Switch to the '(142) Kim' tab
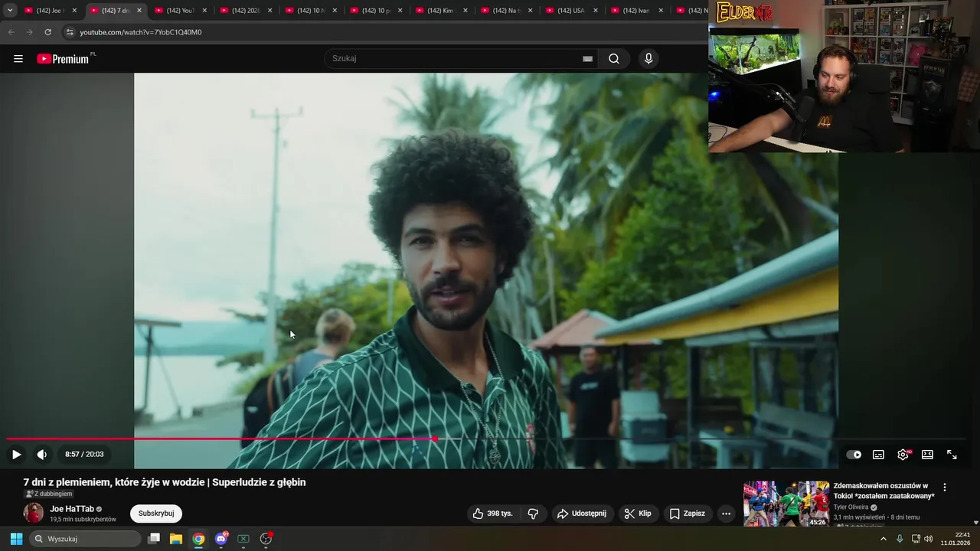This screenshot has width=980, height=551. tap(441, 11)
